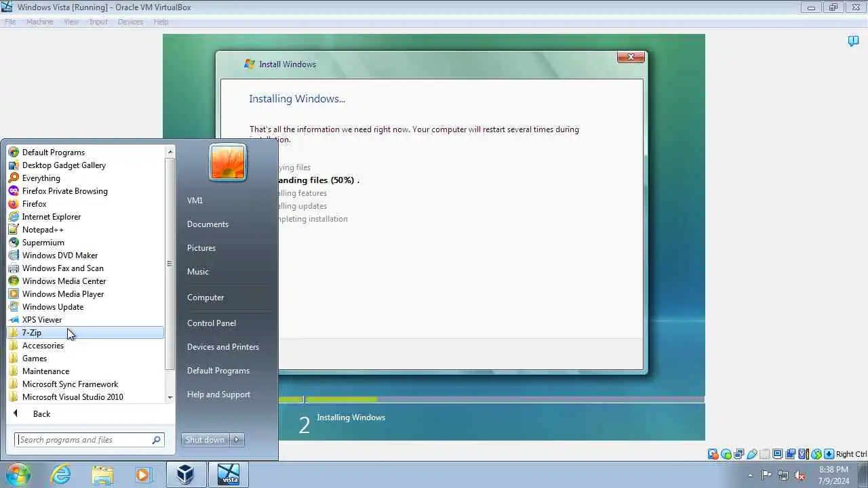Launch Internet Explorer from the taskbar
The height and width of the screenshot is (488, 868).
point(61,474)
